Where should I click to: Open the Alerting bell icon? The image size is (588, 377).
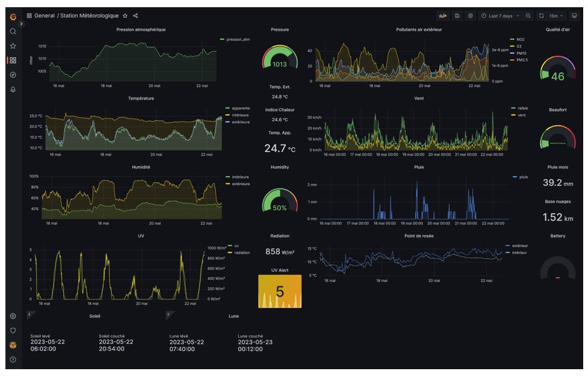[13, 89]
